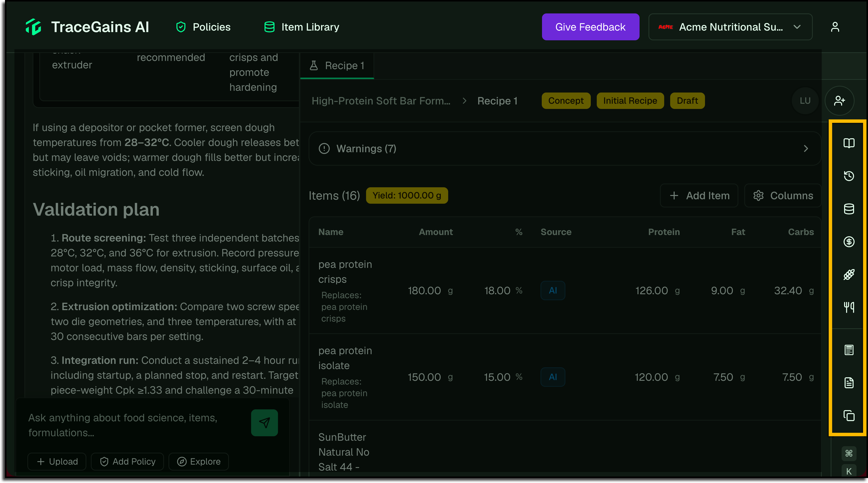The image size is (868, 483).
Task: Open the document page icon
Action: coord(849,383)
